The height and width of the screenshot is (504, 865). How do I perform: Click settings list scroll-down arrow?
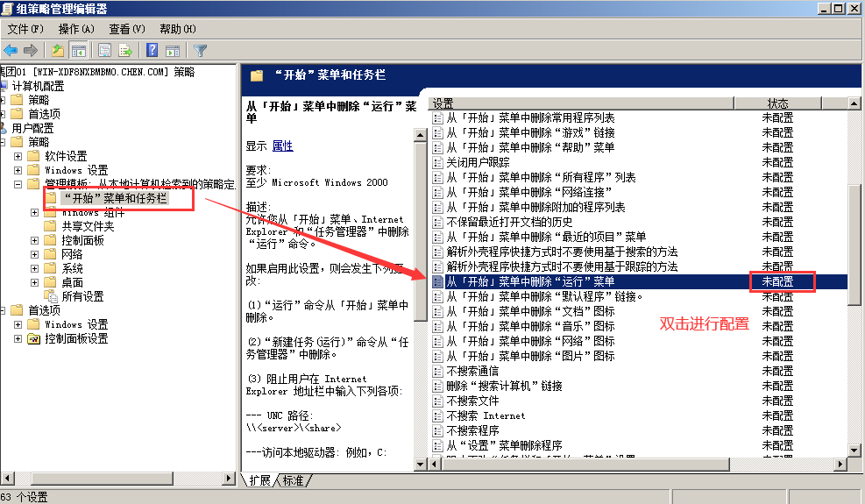pyautogui.click(x=854, y=451)
